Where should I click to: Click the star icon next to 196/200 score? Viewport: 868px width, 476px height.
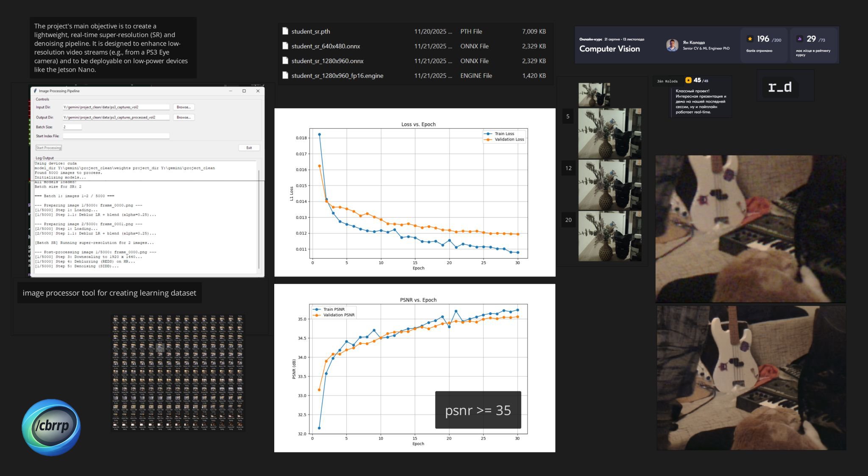tap(750, 39)
